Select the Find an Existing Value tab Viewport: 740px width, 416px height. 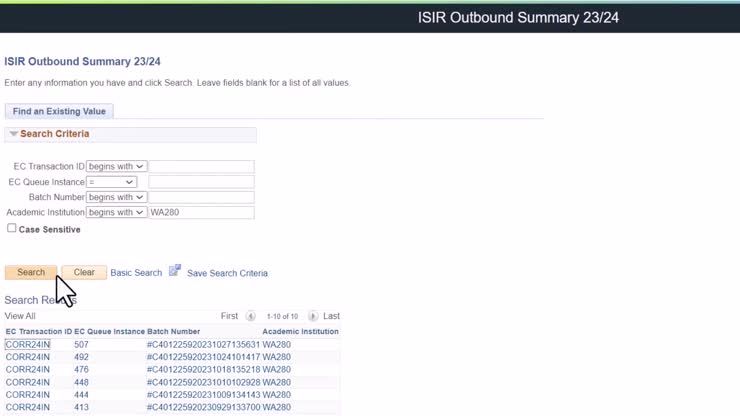(59, 111)
